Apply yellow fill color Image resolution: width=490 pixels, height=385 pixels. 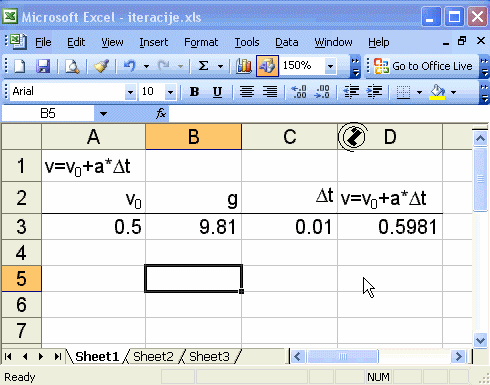(437, 92)
